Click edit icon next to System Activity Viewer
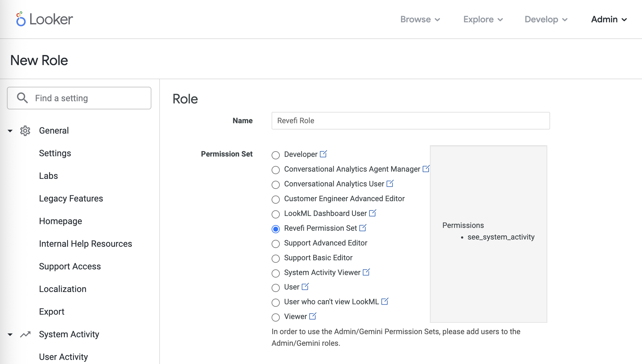The height and width of the screenshot is (364, 642). pyautogui.click(x=366, y=272)
